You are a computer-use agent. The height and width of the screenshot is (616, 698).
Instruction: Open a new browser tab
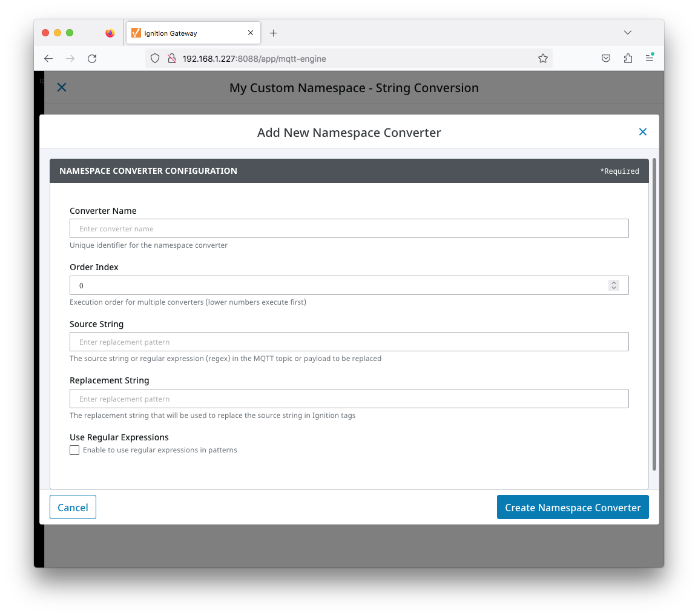click(x=273, y=33)
